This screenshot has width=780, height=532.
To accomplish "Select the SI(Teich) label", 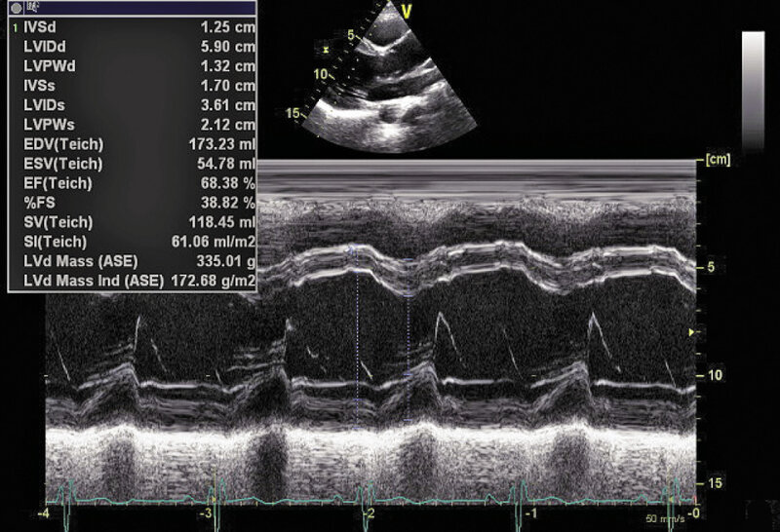I will [x=56, y=243].
